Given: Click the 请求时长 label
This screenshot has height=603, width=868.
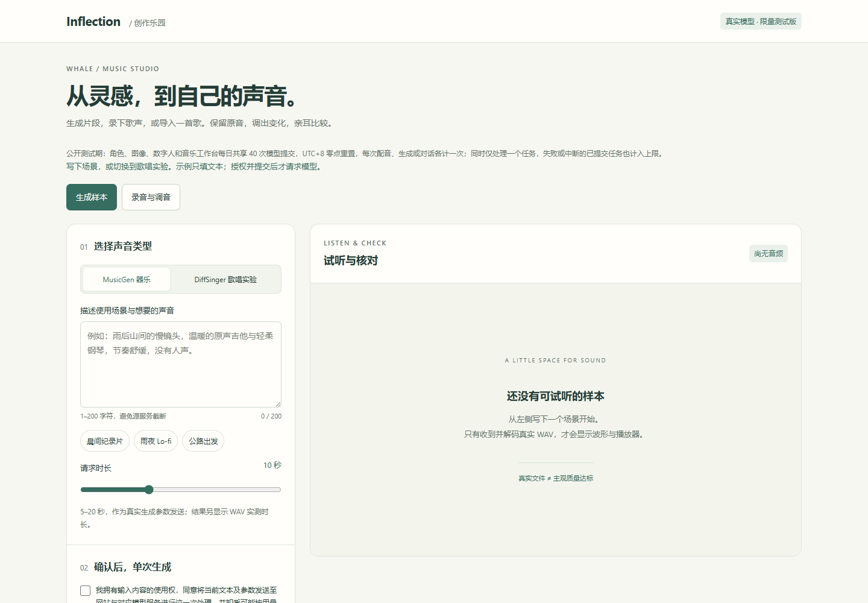Looking at the screenshot, I should coord(96,468).
